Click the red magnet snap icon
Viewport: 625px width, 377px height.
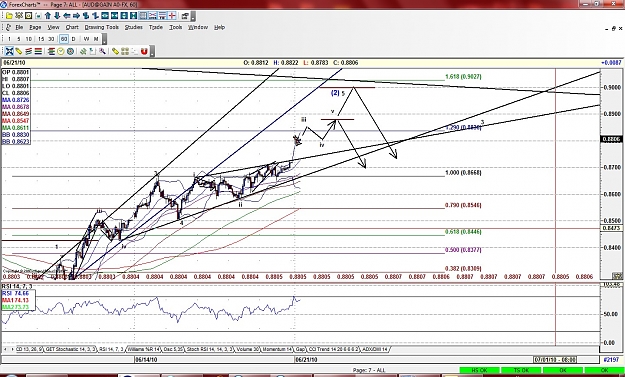[144, 51]
